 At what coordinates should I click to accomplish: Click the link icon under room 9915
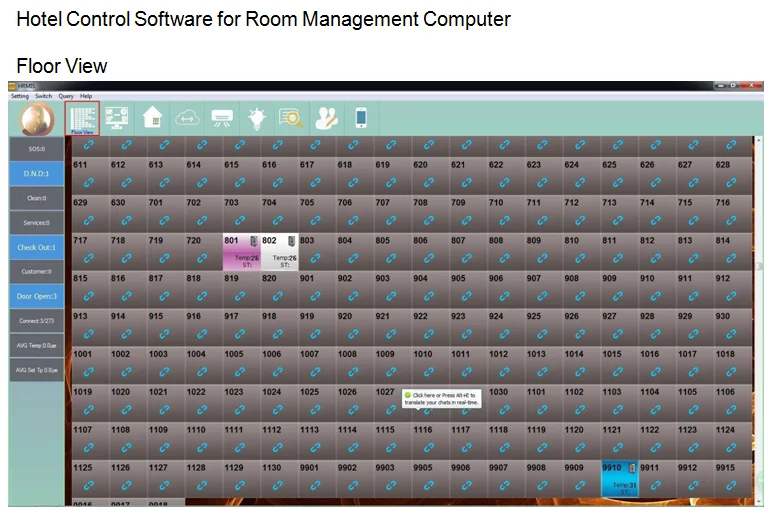click(731, 486)
